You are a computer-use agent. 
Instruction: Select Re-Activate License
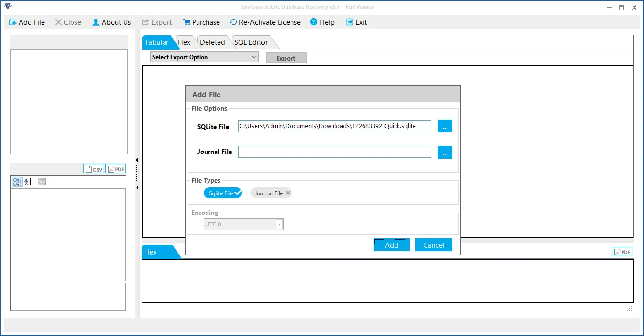pyautogui.click(x=265, y=22)
